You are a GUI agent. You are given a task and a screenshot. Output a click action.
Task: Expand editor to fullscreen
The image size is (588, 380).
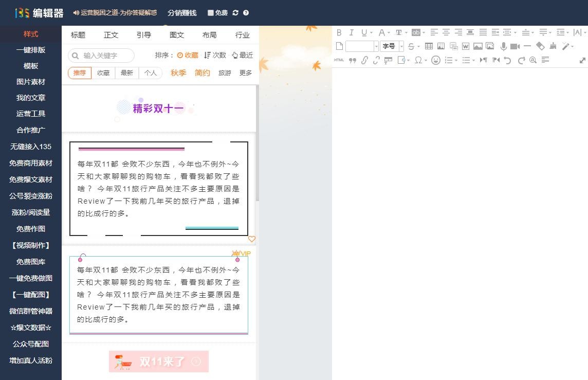coord(582,60)
